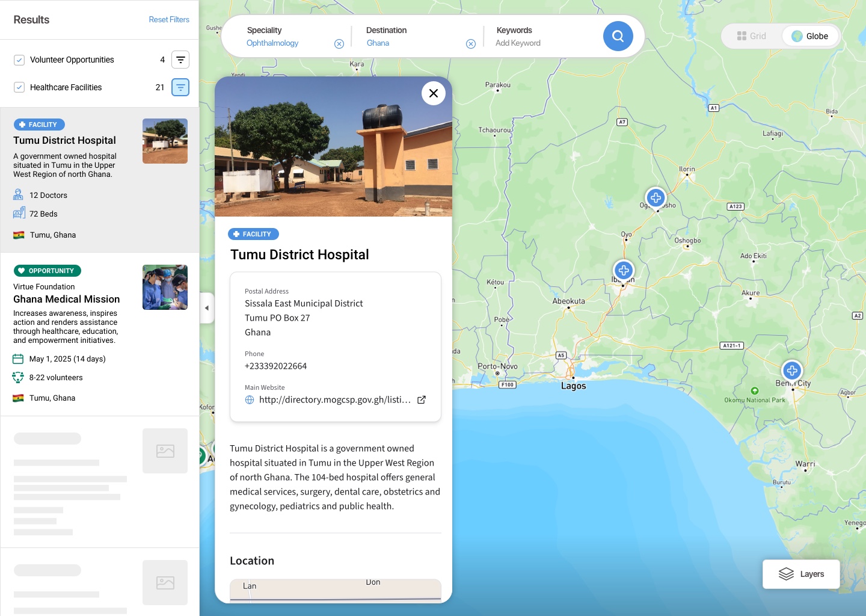Open Ghana Medical Mission thumbnail image

pyautogui.click(x=165, y=287)
